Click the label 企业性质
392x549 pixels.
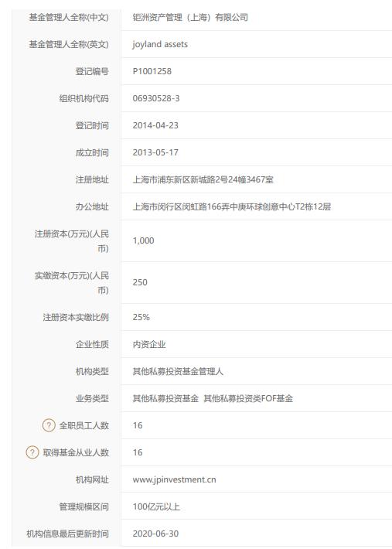click(x=92, y=345)
